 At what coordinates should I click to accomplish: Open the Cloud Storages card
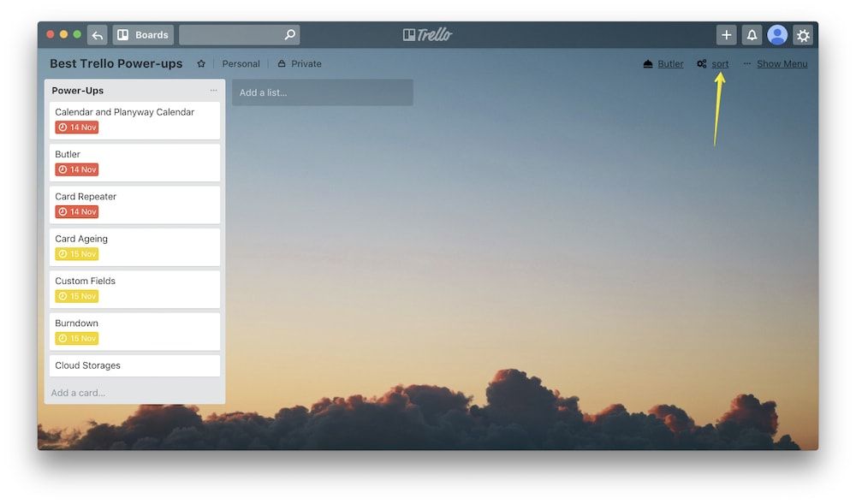pos(135,365)
